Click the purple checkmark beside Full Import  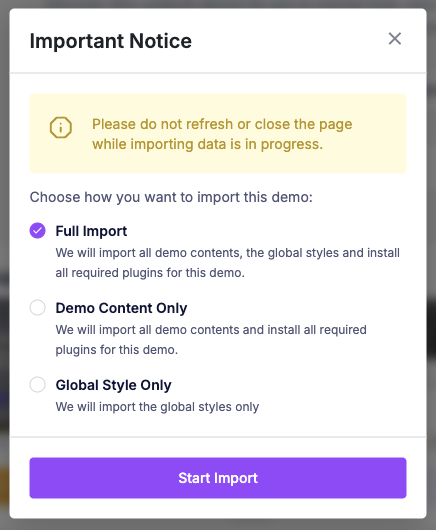pos(38,231)
